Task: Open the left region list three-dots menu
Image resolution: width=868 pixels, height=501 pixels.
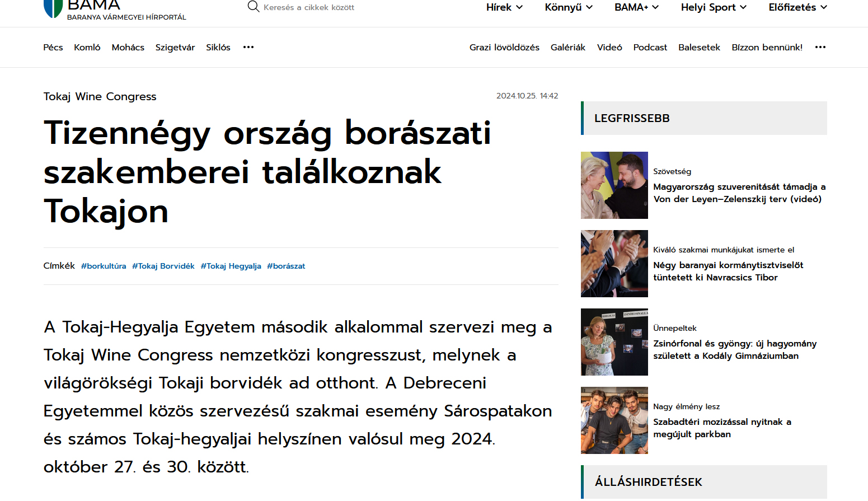Action: pyautogui.click(x=248, y=47)
